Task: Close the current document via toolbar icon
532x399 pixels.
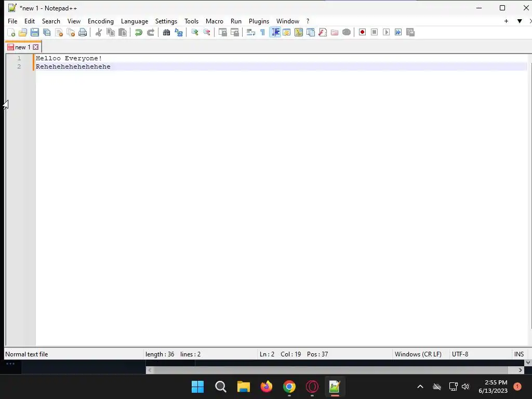Action: [59, 32]
